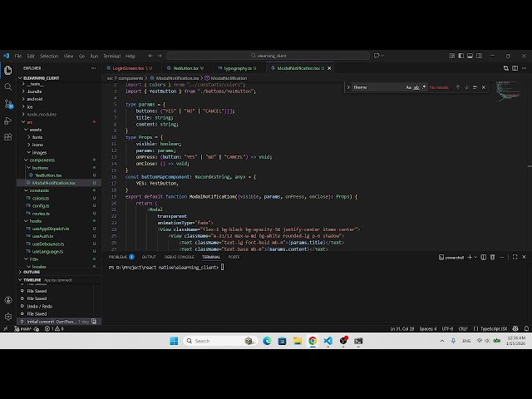
Task: Toggle the Primary Side Bar layout button
Action: 461,56
